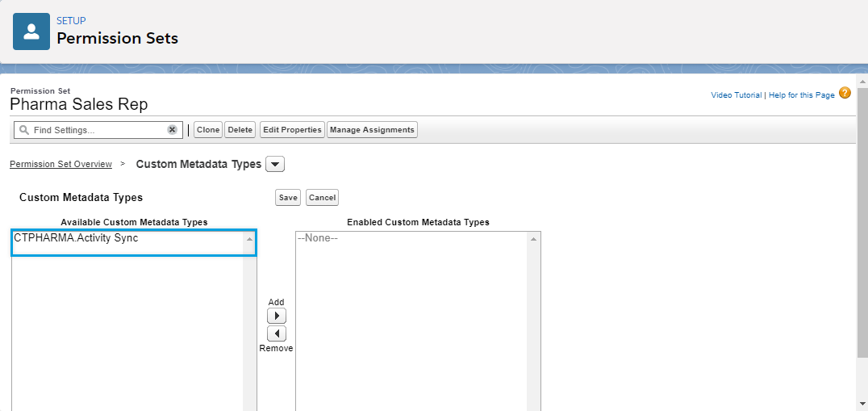Open the Custom Metadata Types dropdown arrow
This screenshot has height=411, width=868.
click(x=275, y=165)
